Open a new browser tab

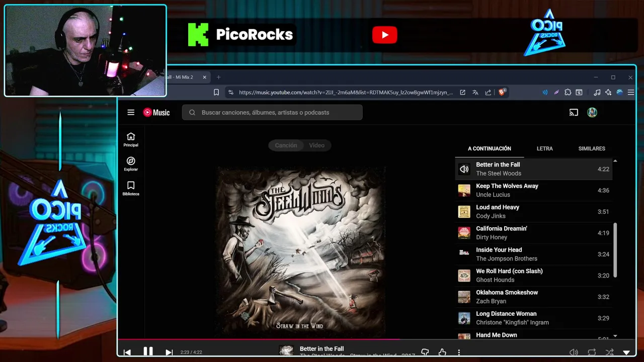218,77
